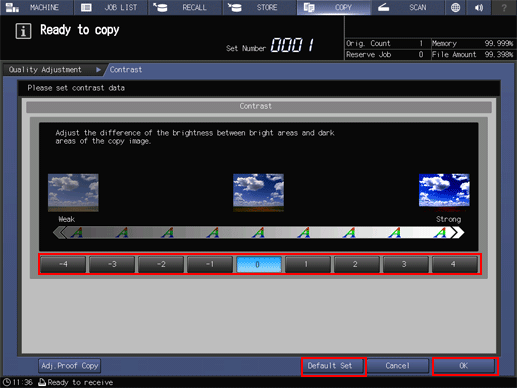Set contrast level to -4

63,264
